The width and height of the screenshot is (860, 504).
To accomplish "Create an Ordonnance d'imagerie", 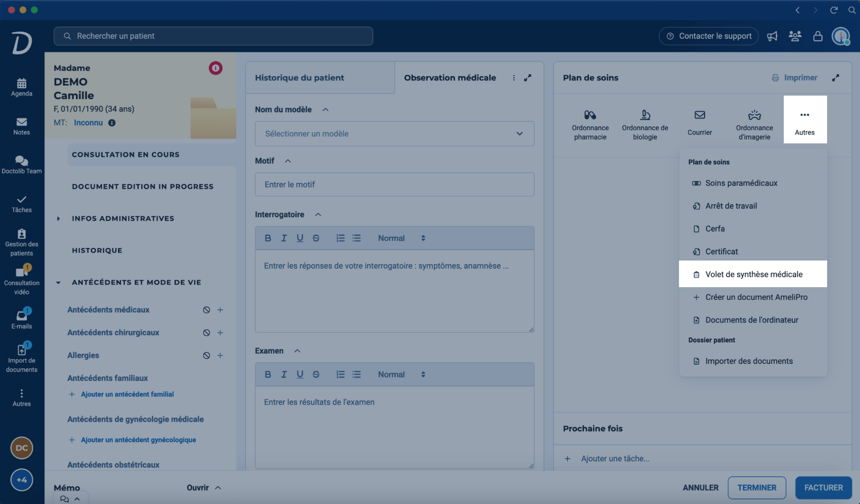I will (x=754, y=125).
